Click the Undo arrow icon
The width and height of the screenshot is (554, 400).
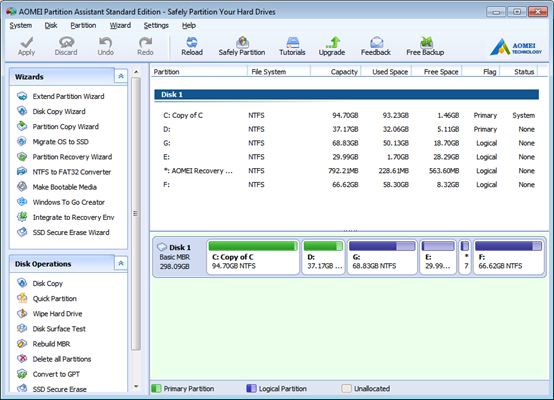[105, 42]
